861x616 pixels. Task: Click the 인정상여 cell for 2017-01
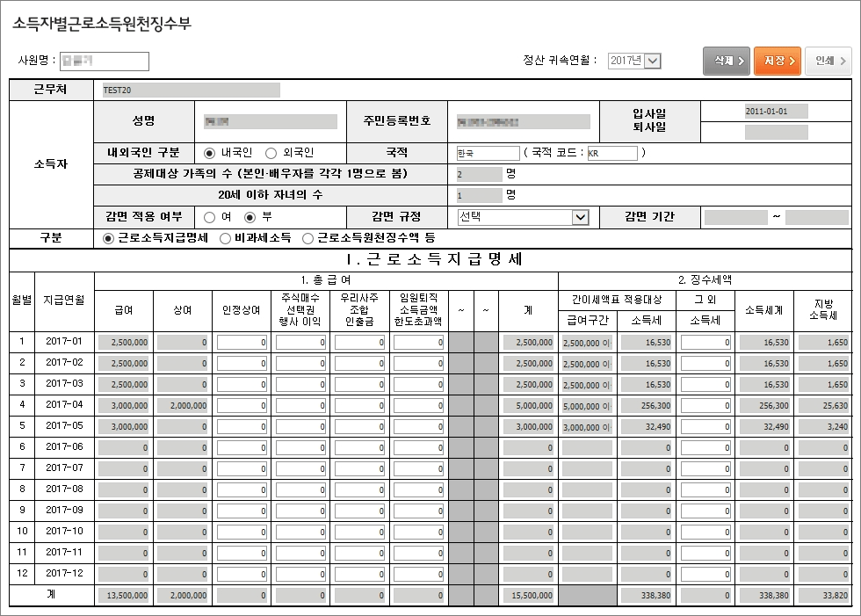click(x=242, y=341)
